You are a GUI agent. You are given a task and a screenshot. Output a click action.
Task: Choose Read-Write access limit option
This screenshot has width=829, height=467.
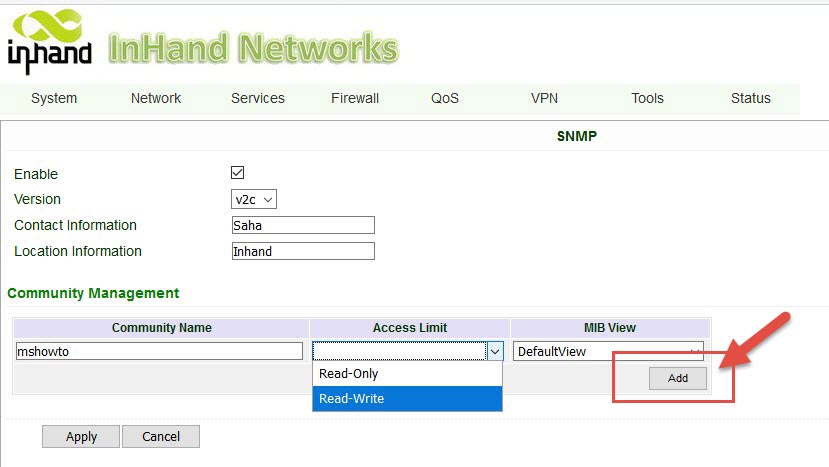tap(407, 398)
